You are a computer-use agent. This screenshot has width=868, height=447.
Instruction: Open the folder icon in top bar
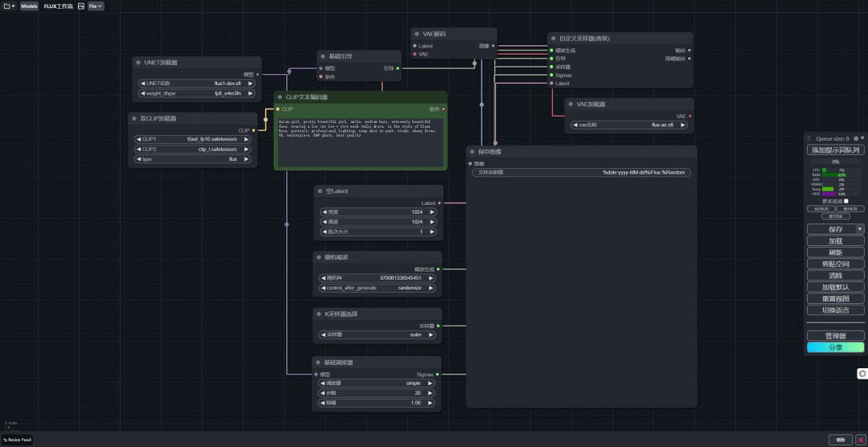pyautogui.click(x=8, y=6)
